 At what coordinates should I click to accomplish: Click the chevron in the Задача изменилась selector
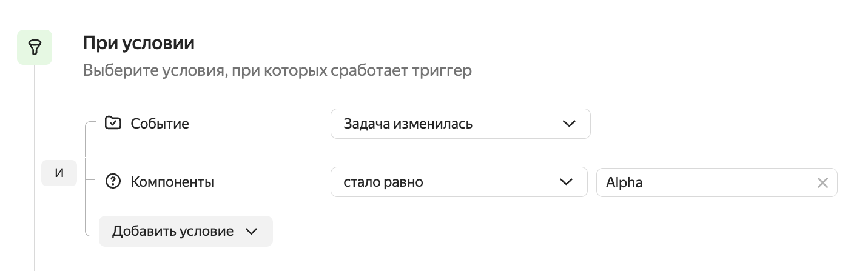[x=568, y=124]
